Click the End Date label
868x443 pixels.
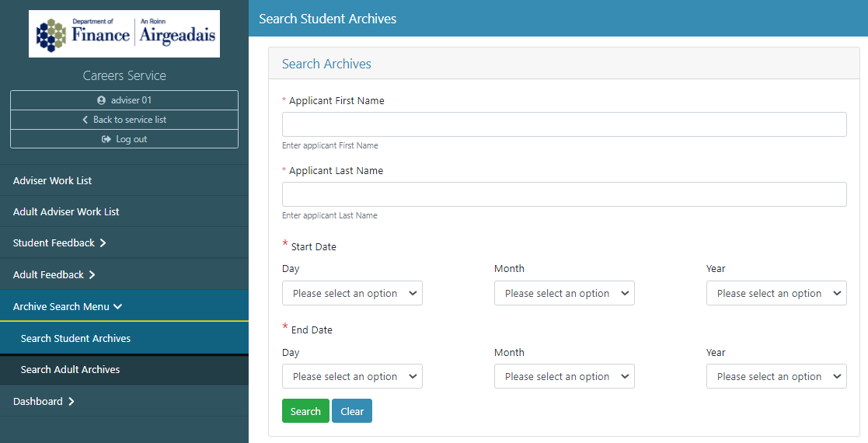(x=312, y=330)
